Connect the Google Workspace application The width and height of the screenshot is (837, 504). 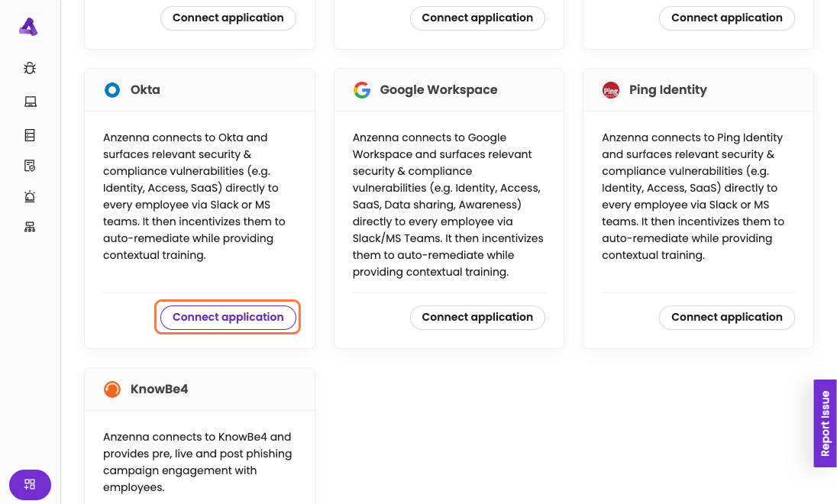(477, 318)
